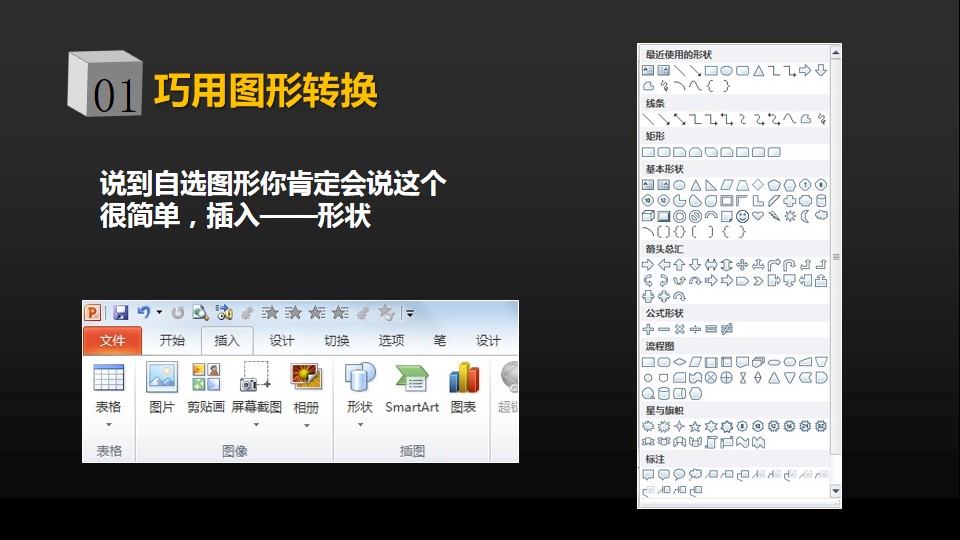This screenshot has width=960, height=540.
Task: Click the orange 文件 file button
Action: [x=112, y=341]
